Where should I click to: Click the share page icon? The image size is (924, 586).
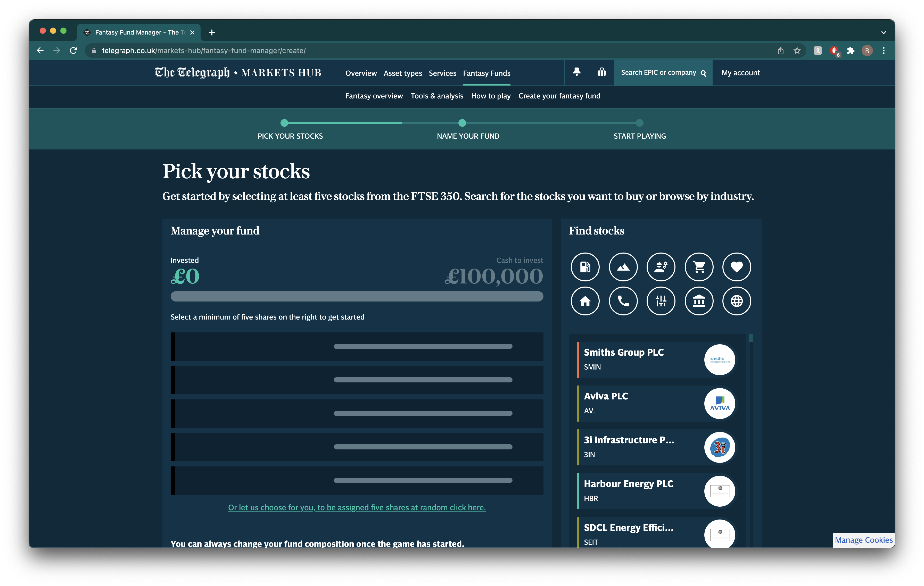coord(780,51)
